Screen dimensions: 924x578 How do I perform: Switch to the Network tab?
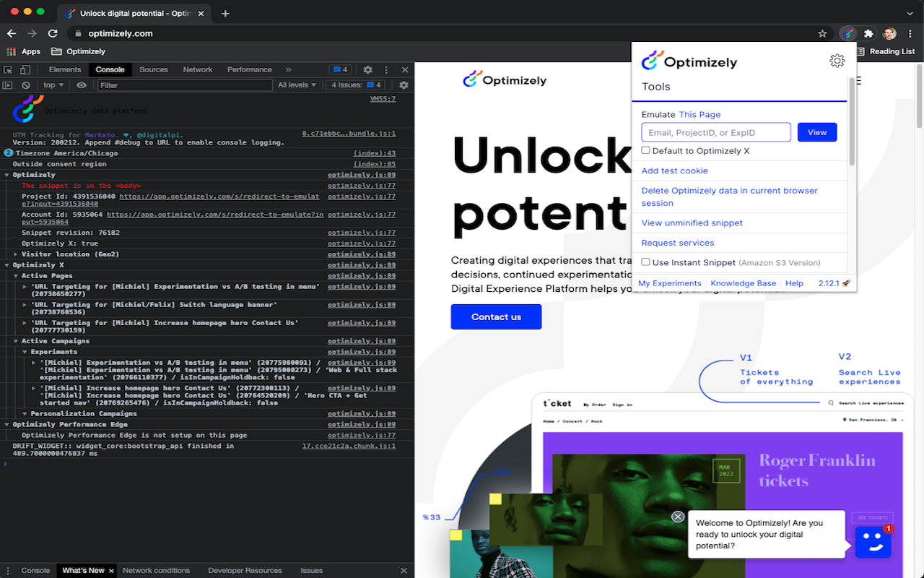tap(198, 70)
